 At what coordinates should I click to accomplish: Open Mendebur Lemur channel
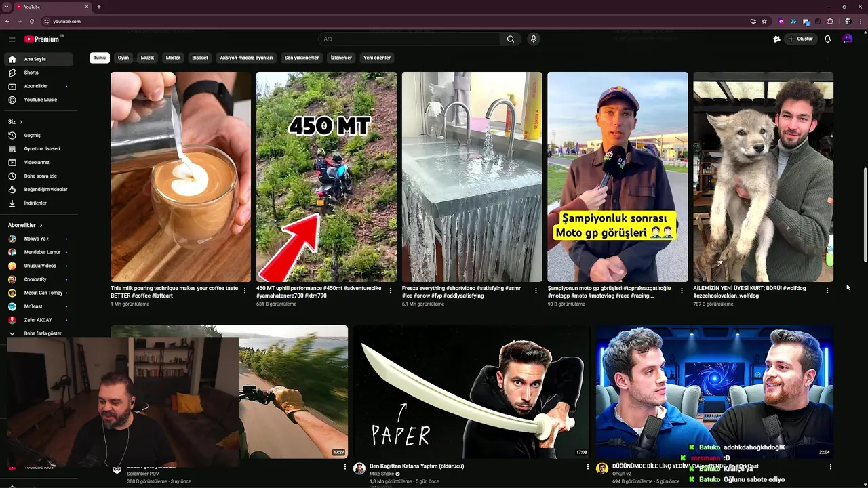[39, 252]
